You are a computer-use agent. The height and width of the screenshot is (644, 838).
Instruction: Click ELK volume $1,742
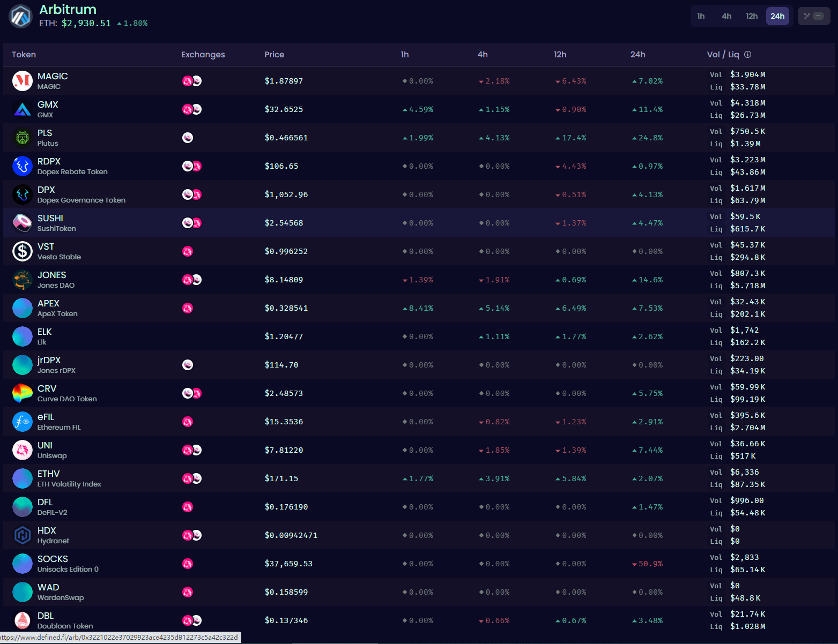point(744,330)
